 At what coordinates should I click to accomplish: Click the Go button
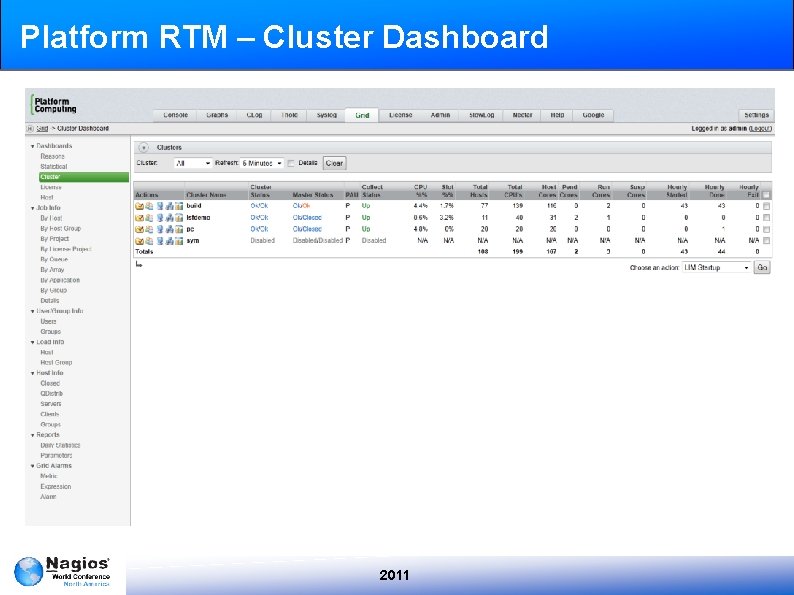point(762,267)
